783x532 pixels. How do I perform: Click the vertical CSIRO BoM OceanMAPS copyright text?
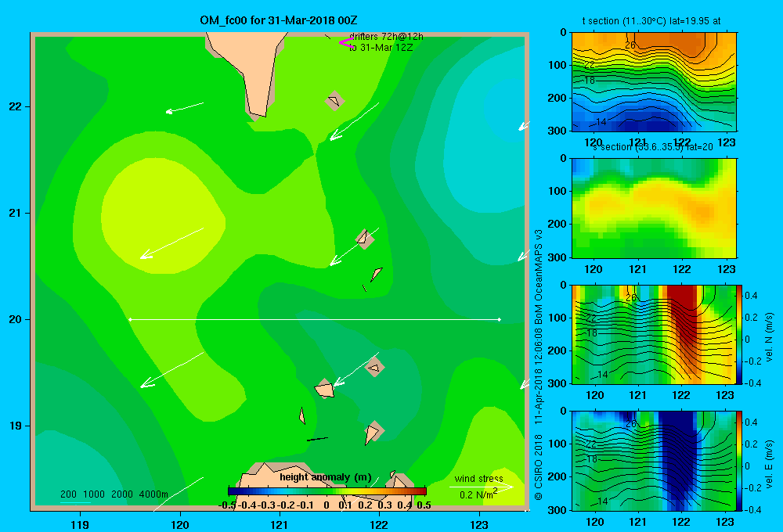(x=539, y=365)
